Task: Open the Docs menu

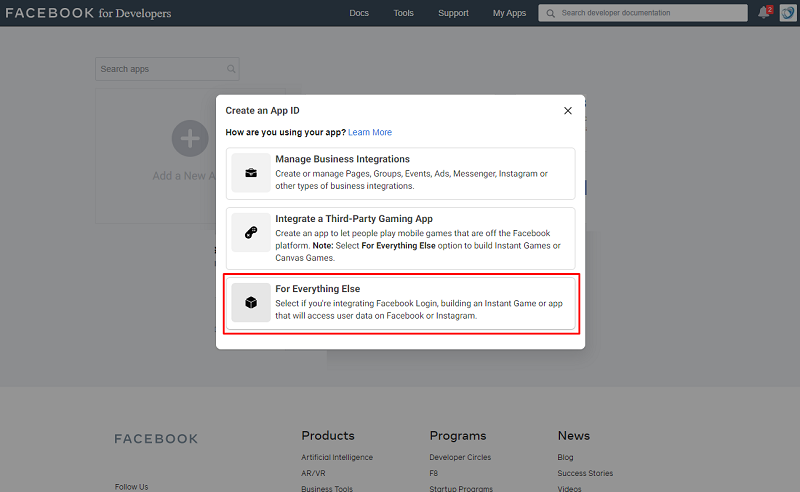Action: click(x=359, y=13)
